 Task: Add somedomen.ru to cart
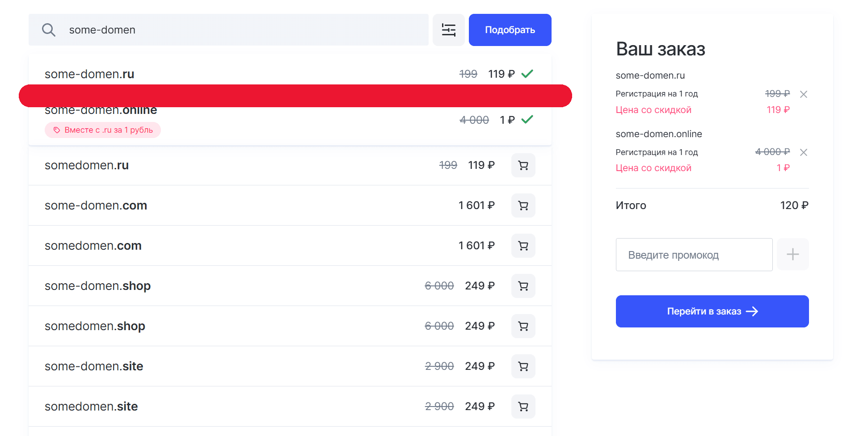coord(523,165)
